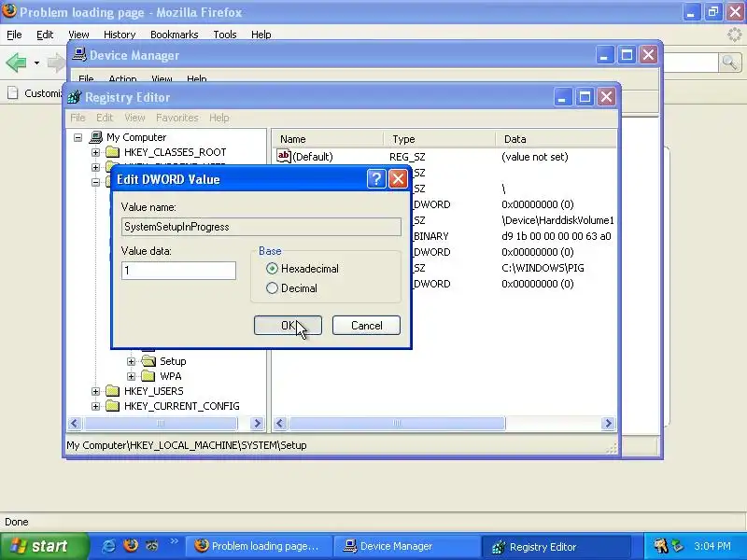
Task: Click the third Quick Launch icon
Action: pos(151,545)
